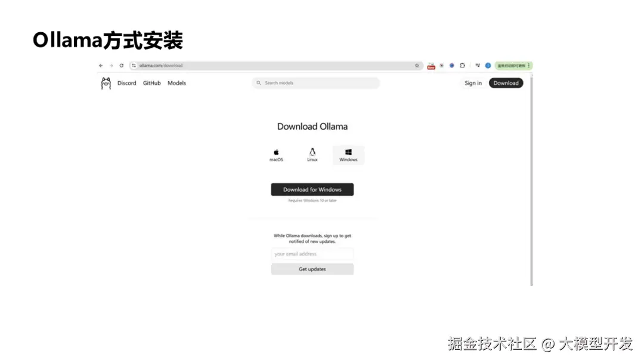Screen dimensions: 644x363
Task: Focus the Search models field
Action: (x=315, y=83)
